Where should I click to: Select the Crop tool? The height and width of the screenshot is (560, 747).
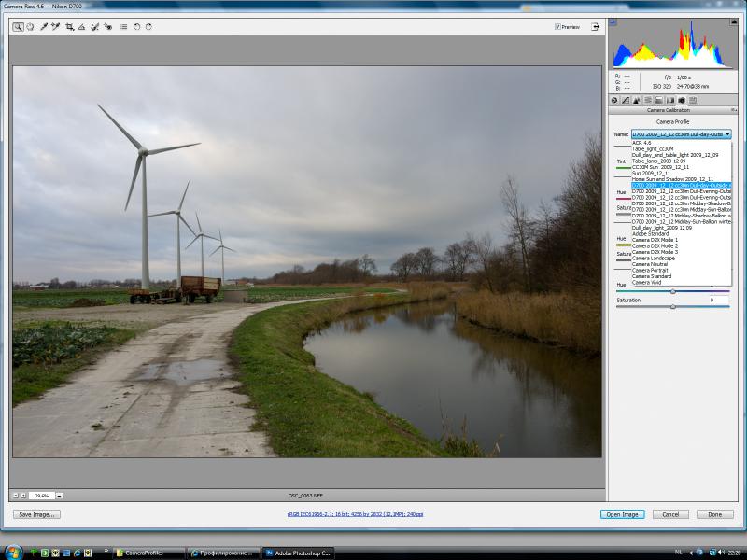(x=69, y=27)
